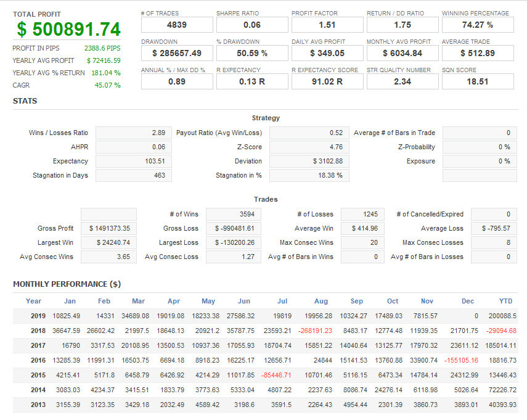Click the 2016 November value 33900.74

pyautogui.click(x=424, y=360)
